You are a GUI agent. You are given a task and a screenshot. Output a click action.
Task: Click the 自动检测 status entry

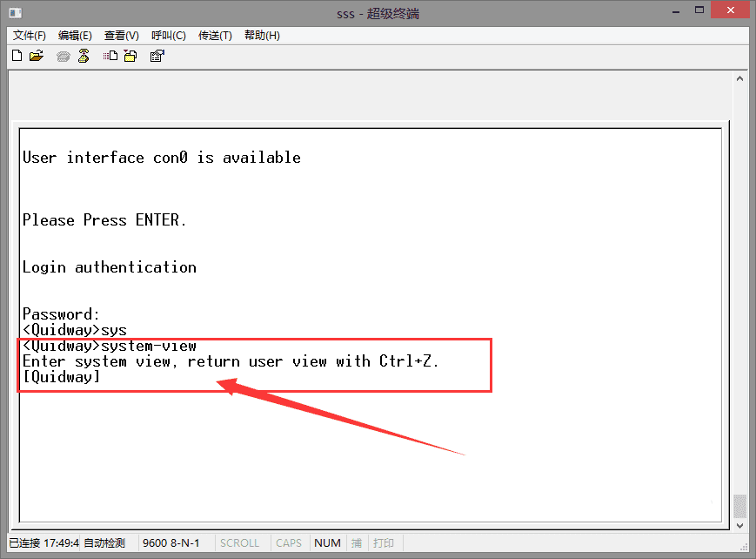tap(104, 543)
